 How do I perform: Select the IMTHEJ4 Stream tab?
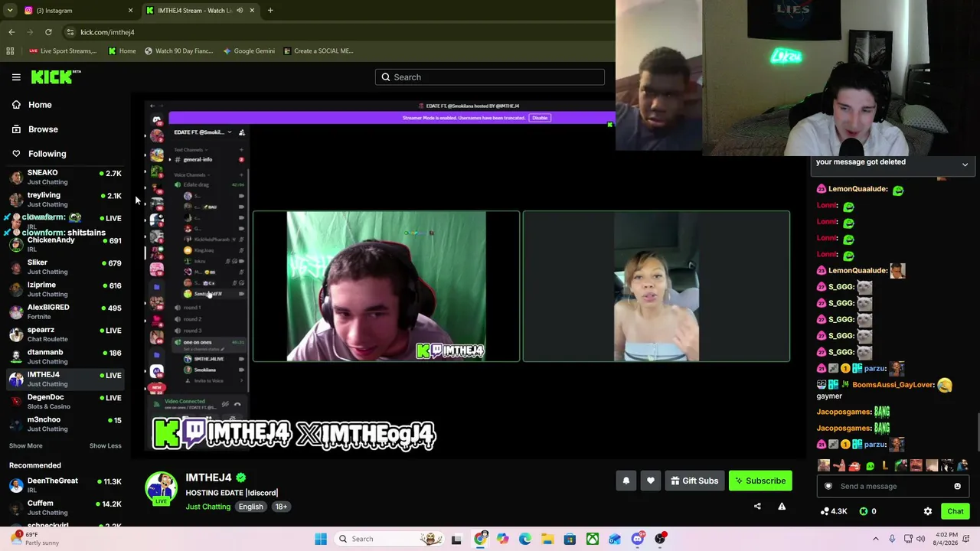(x=201, y=11)
